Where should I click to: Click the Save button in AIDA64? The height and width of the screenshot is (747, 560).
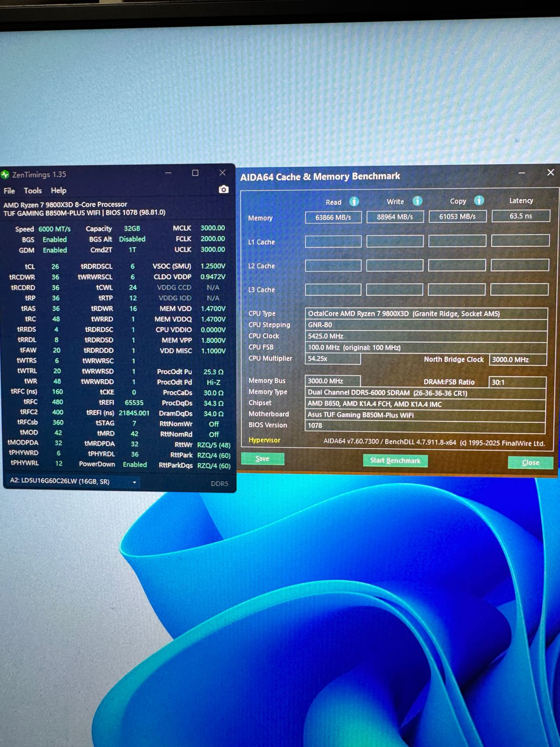[262, 459]
